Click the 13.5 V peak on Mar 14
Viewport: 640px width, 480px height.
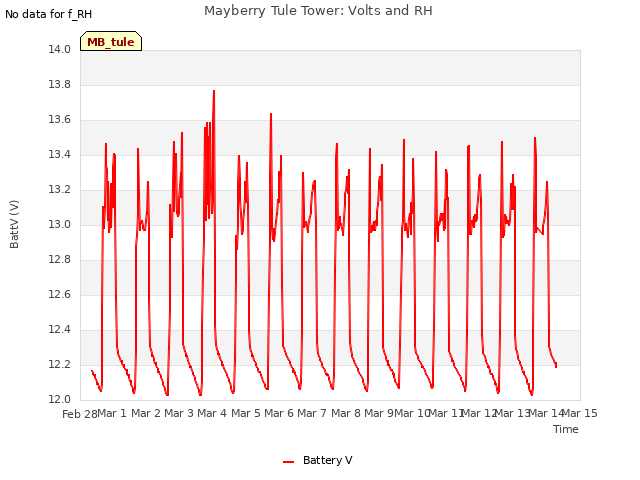[x=535, y=138]
